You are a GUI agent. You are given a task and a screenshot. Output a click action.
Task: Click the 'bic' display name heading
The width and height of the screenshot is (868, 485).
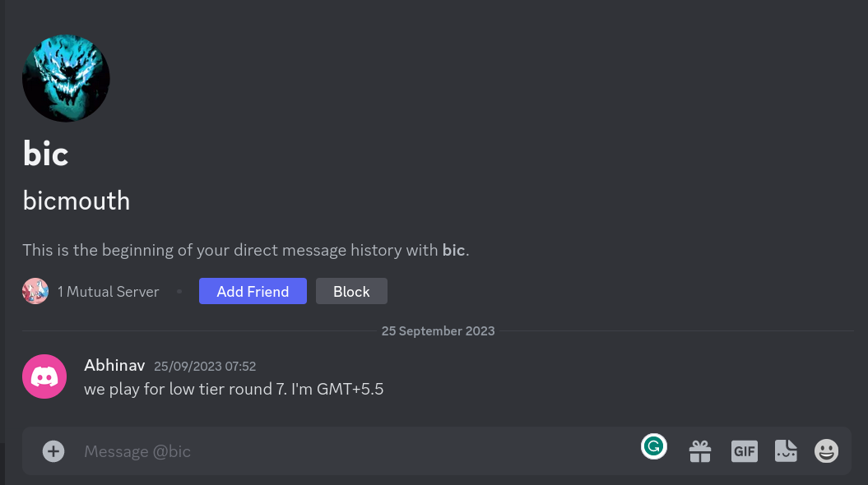point(45,154)
